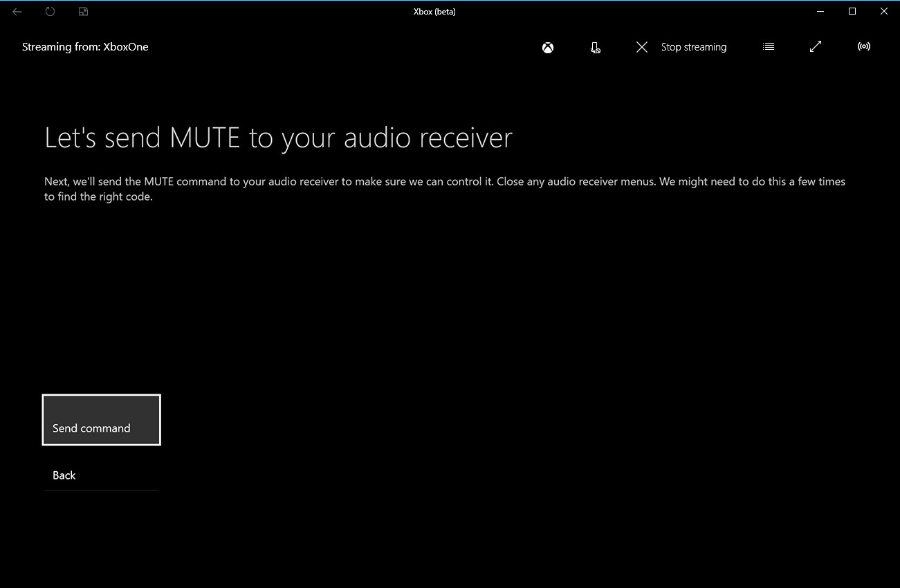Click the X stop streaming icon
900x588 pixels.
point(641,47)
